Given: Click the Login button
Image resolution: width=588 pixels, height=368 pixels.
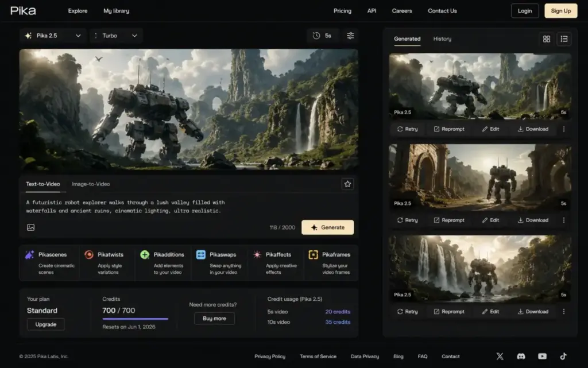Looking at the screenshot, I should [x=525, y=11].
